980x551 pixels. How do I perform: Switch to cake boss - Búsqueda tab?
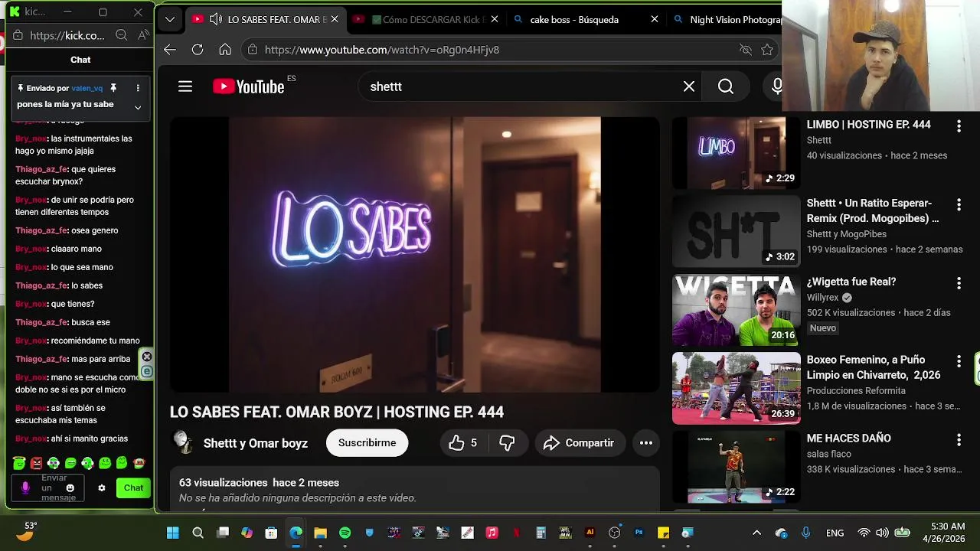coord(585,19)
